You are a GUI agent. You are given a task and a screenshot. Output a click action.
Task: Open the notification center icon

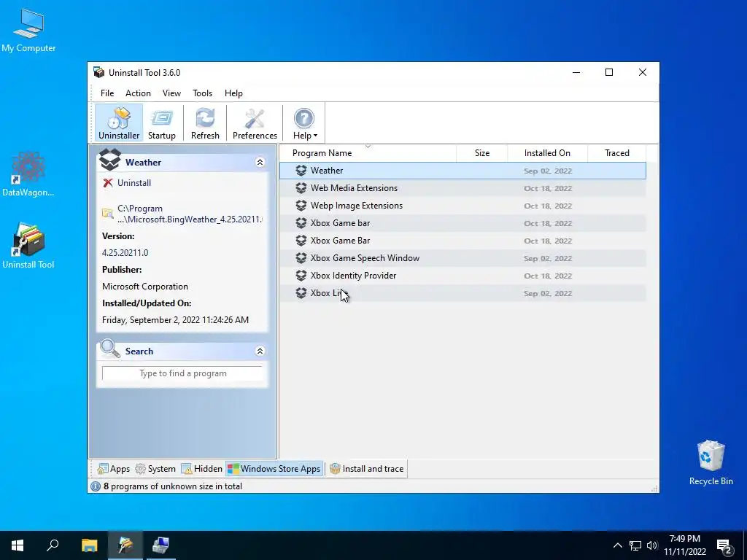pos(724,547)
